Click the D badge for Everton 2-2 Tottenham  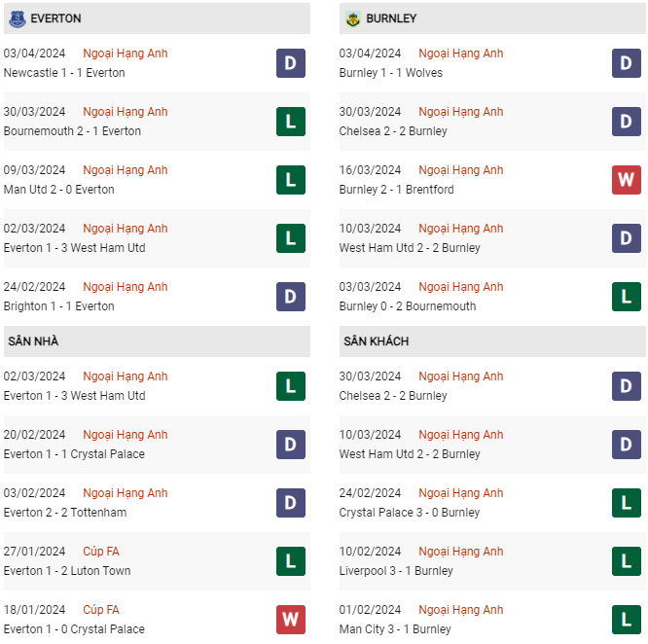[x=291, y=503]
